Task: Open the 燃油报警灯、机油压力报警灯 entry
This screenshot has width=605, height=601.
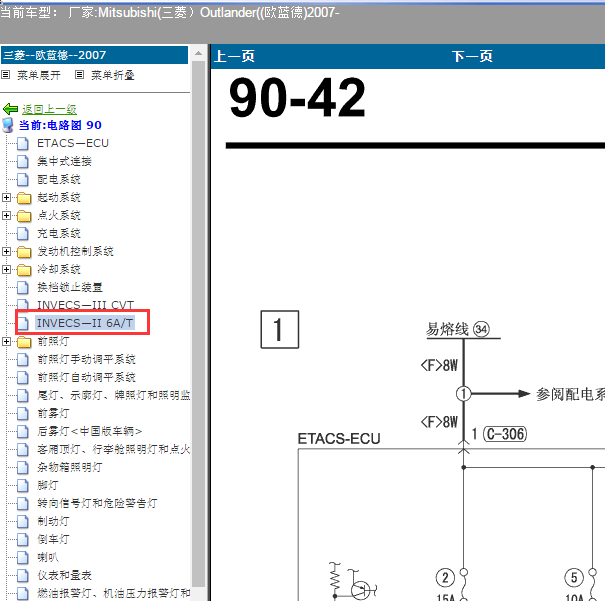Action: tap(113, 593)
